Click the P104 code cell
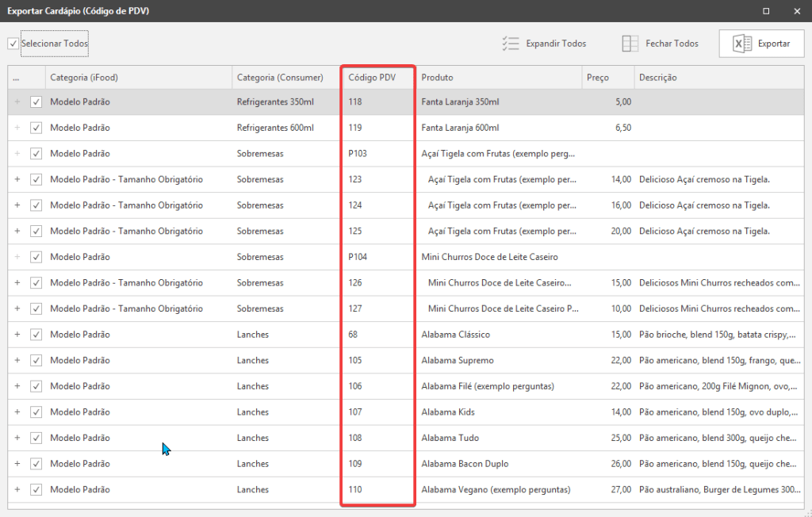The image size is (812, 517). (x=378, y=257)
